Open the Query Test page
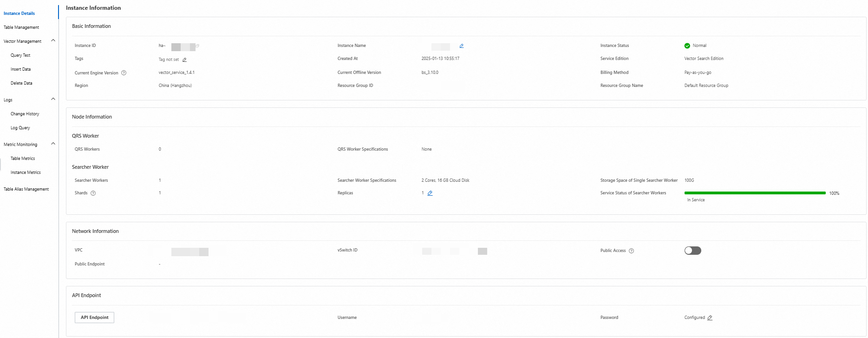The image size is (868, 338). point(20,55)
